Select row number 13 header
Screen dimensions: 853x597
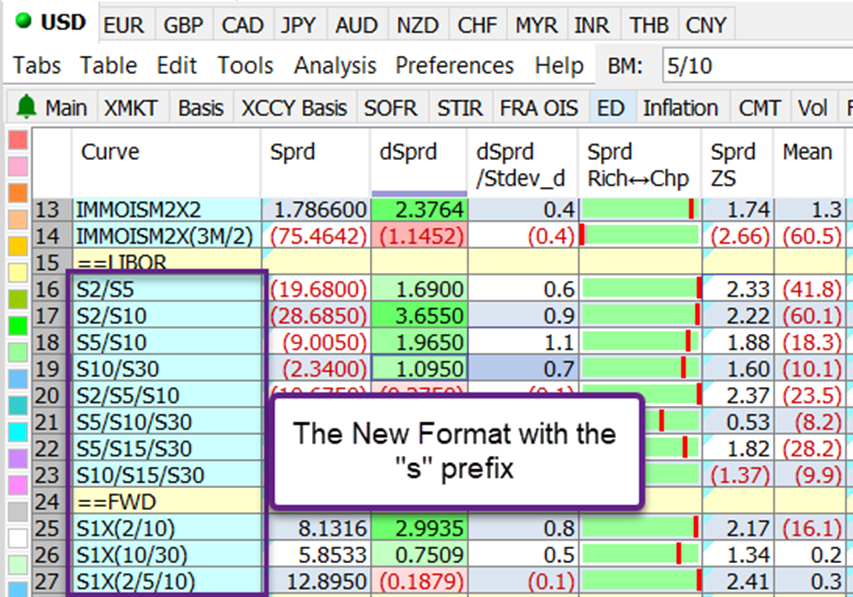click(x=51, y=210)
